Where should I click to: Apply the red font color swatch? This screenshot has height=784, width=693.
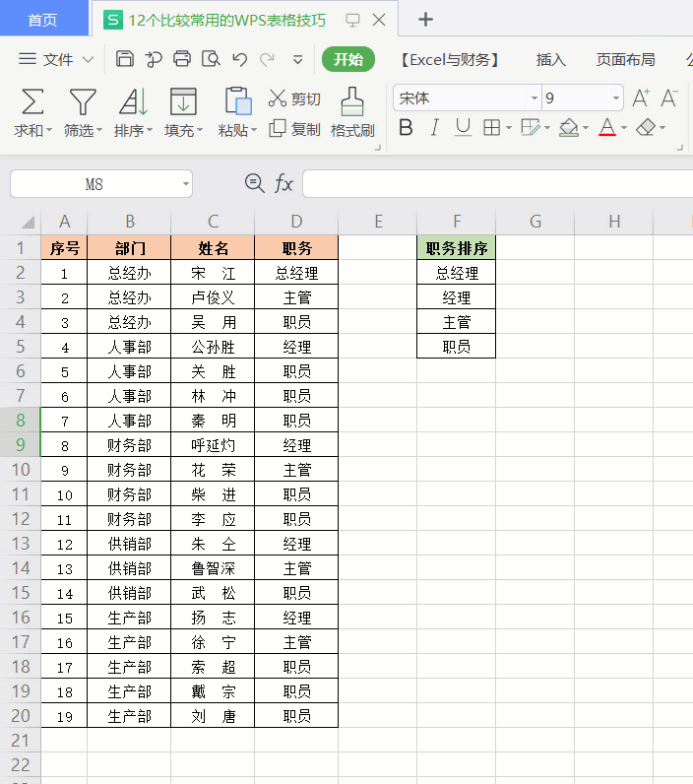[x=605, y=127]
